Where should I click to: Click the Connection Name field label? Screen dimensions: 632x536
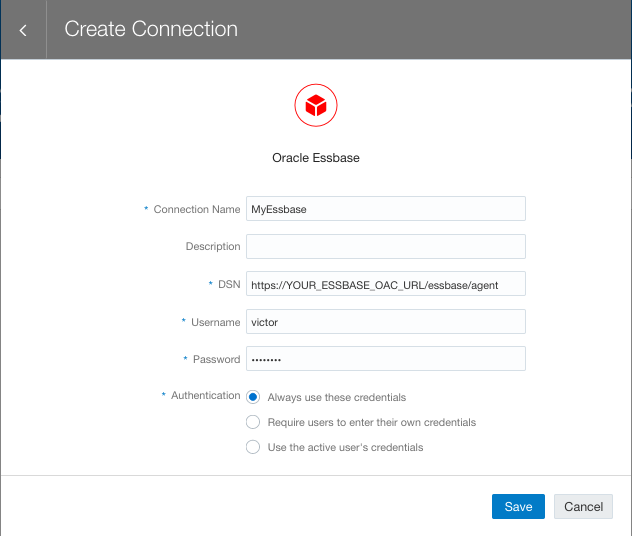click(x=197, y=210)
